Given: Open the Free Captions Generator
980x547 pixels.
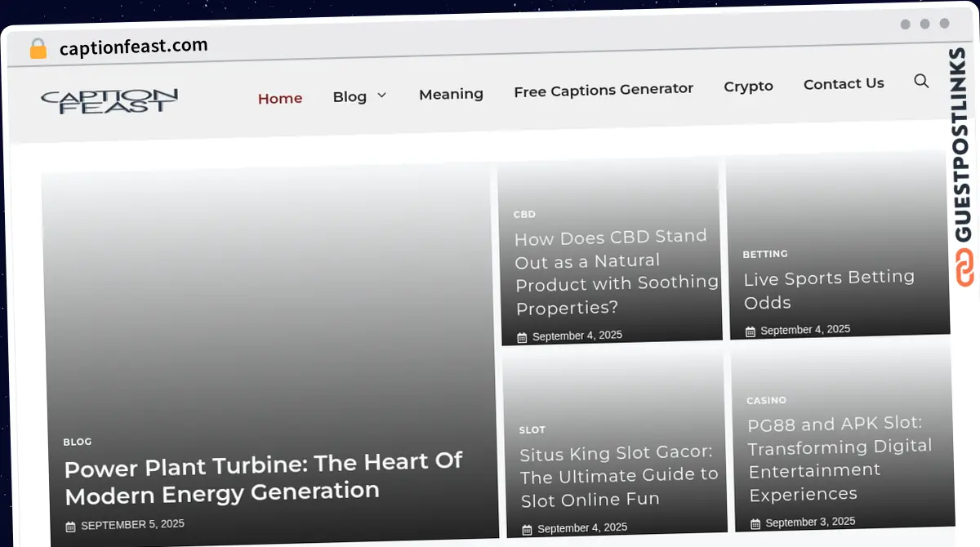Looking at the screenshot, I should click(x=604, y=90).
